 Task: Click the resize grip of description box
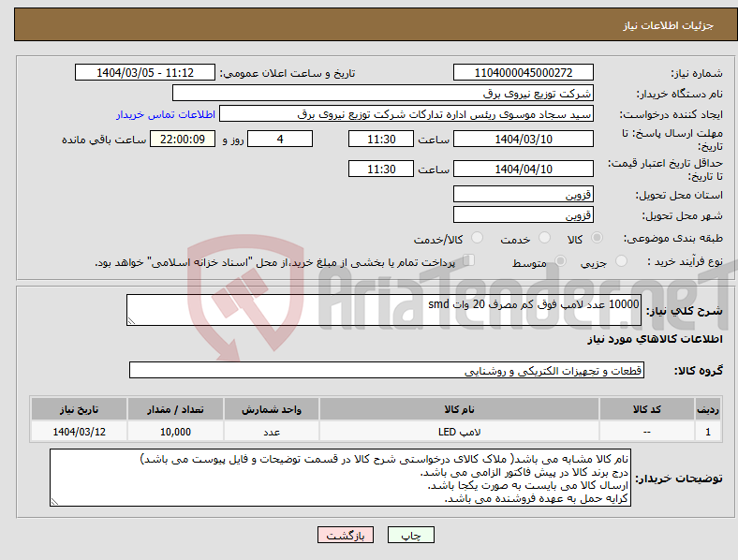pyautogui.click(x=131, y=321)
